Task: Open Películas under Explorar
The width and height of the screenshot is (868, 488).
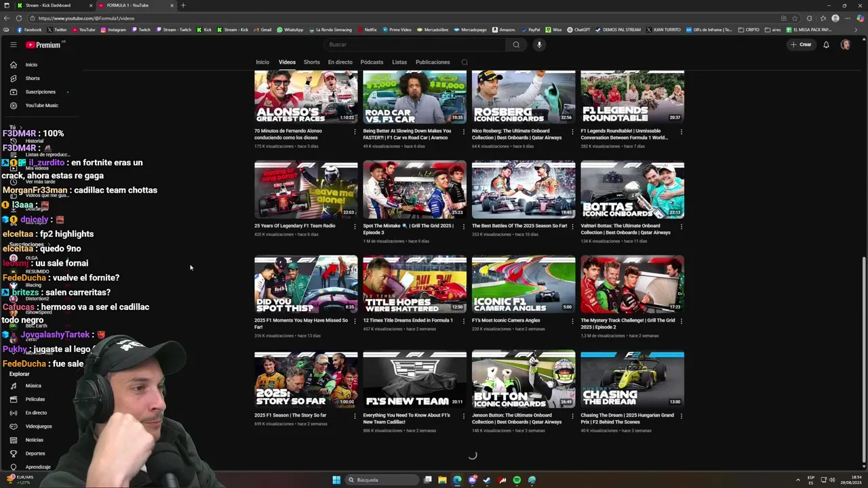Action: pos(35,399)
